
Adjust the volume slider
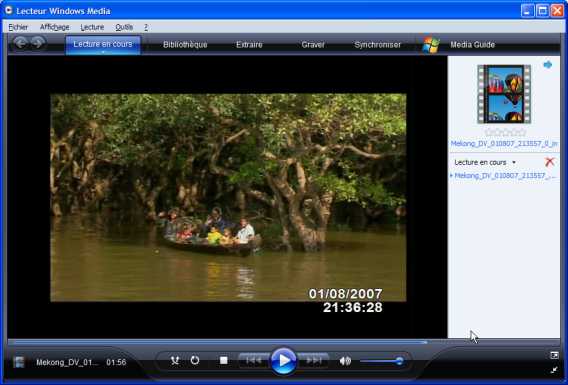click(382, 361)
